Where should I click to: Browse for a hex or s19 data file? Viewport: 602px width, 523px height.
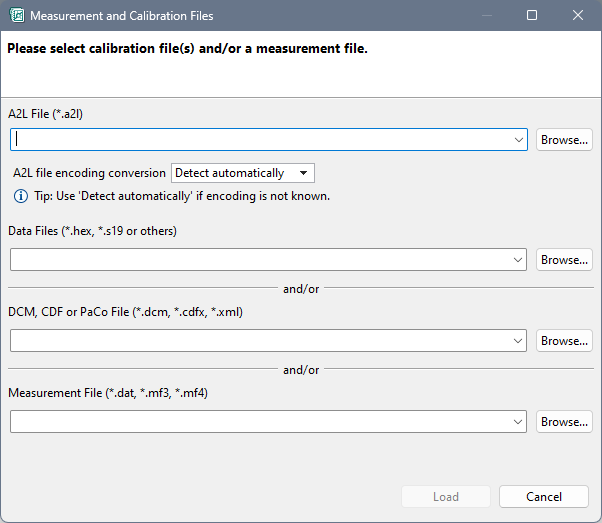(x=564, y=260)
